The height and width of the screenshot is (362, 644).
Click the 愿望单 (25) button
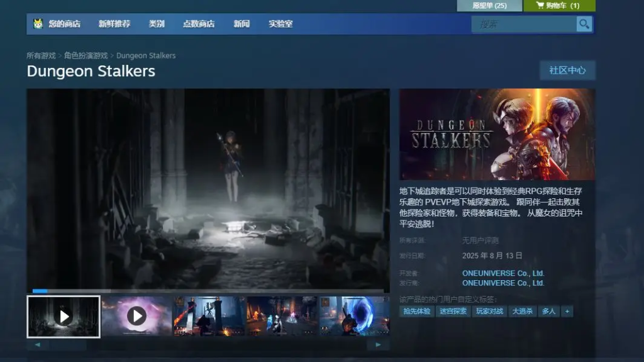coord(489,5)
